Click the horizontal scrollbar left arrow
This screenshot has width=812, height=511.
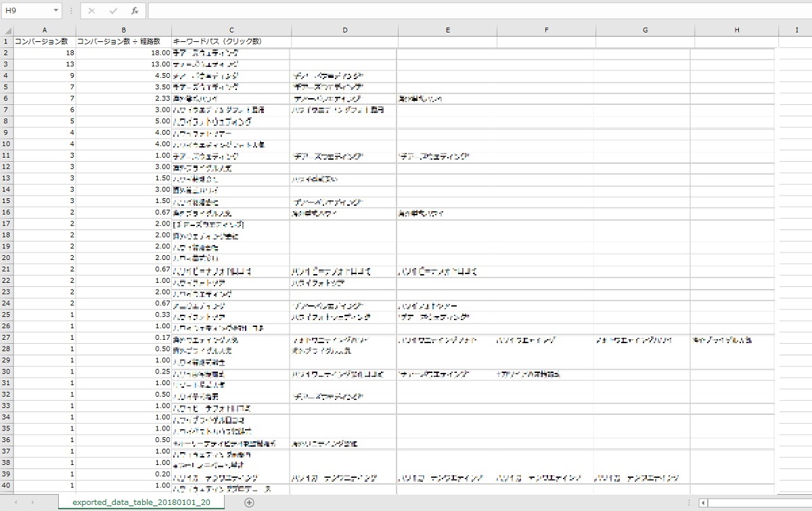704,503
